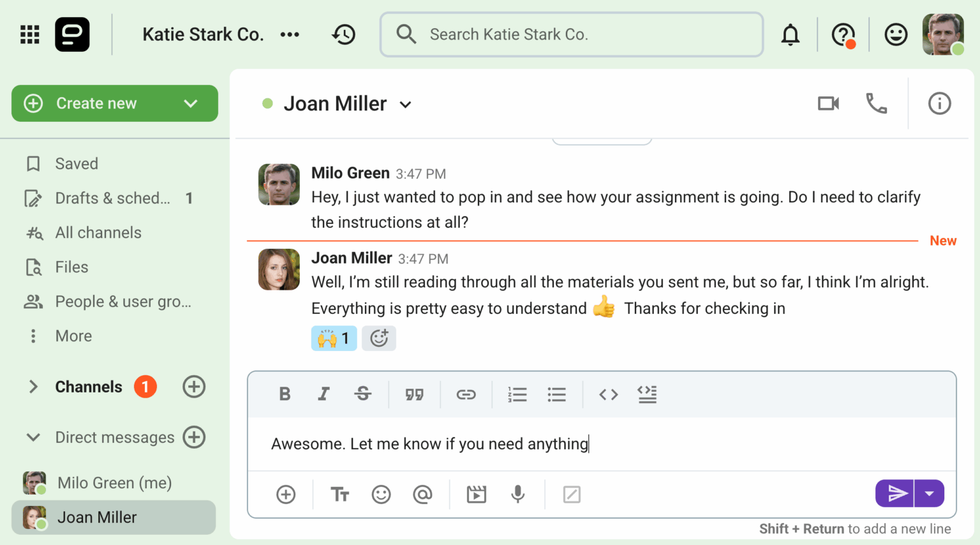Go to All channels
This screenshot has width=980, height=545.
pos(98,233)
